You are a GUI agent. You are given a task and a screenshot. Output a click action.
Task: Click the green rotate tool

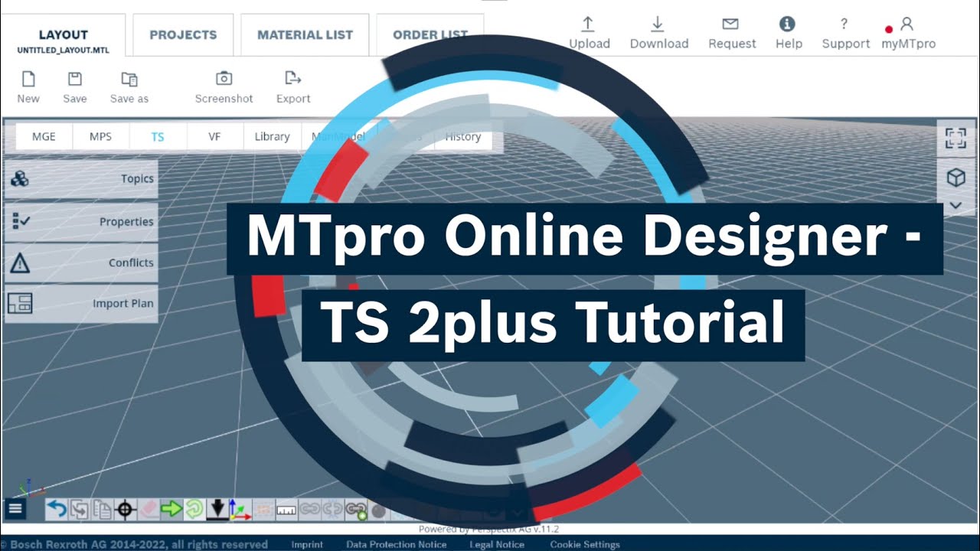coord(194,510)
